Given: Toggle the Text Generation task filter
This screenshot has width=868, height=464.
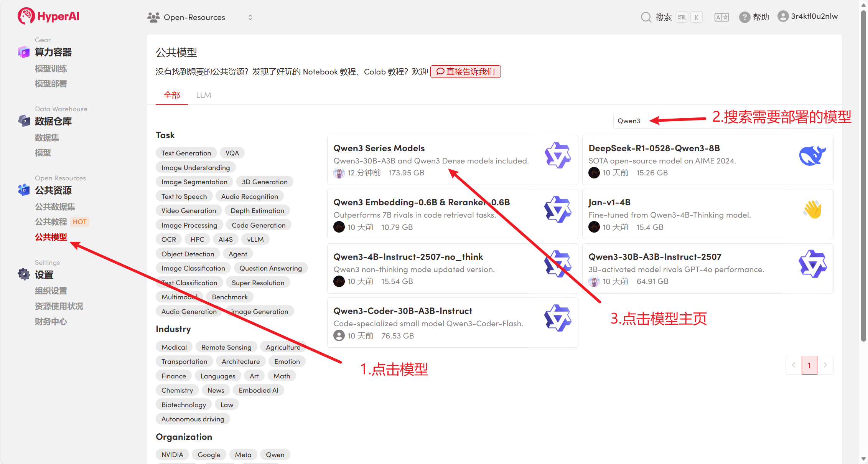Looking at the screenshot, I should pyautogui.click(x=186, y=153).
